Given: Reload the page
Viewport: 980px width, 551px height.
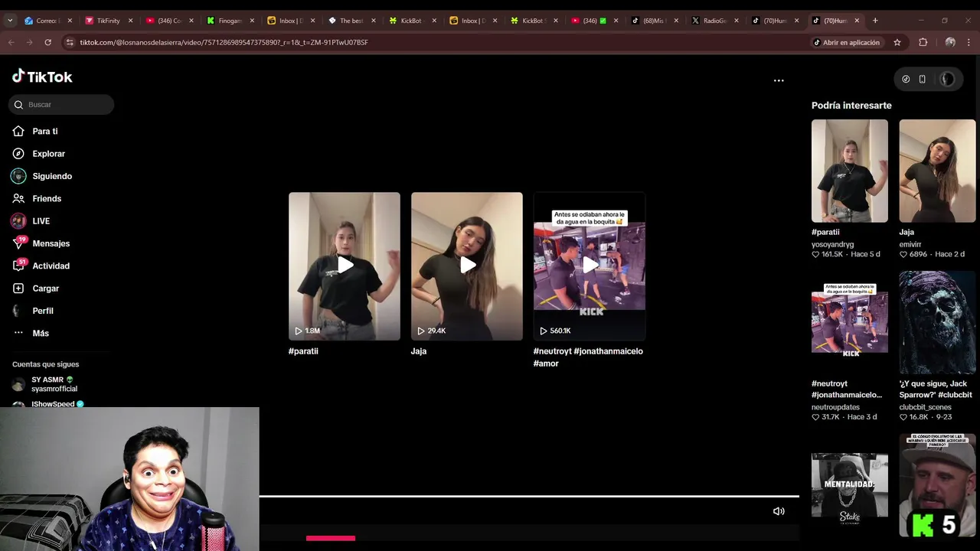Looking at the screenshot, I should point(47,42).
